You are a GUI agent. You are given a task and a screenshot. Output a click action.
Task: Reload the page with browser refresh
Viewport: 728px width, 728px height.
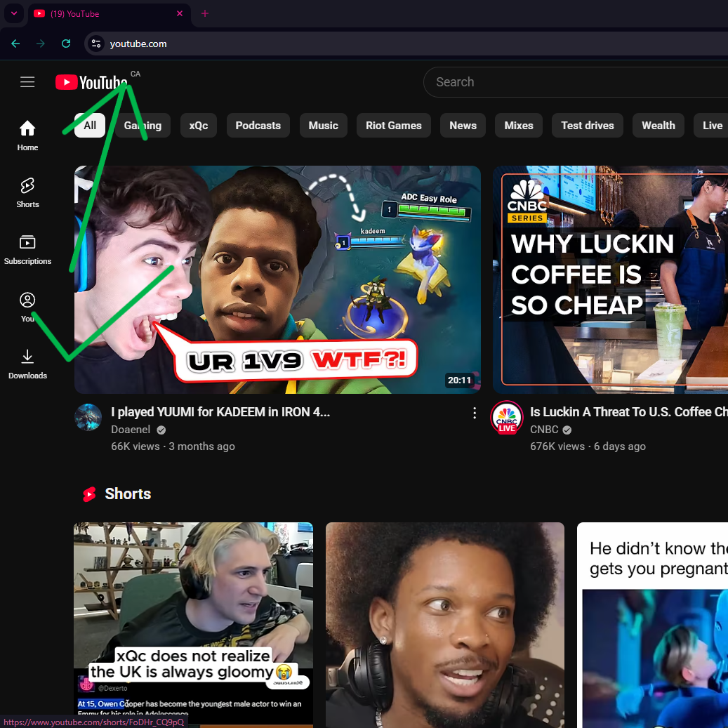66,44
